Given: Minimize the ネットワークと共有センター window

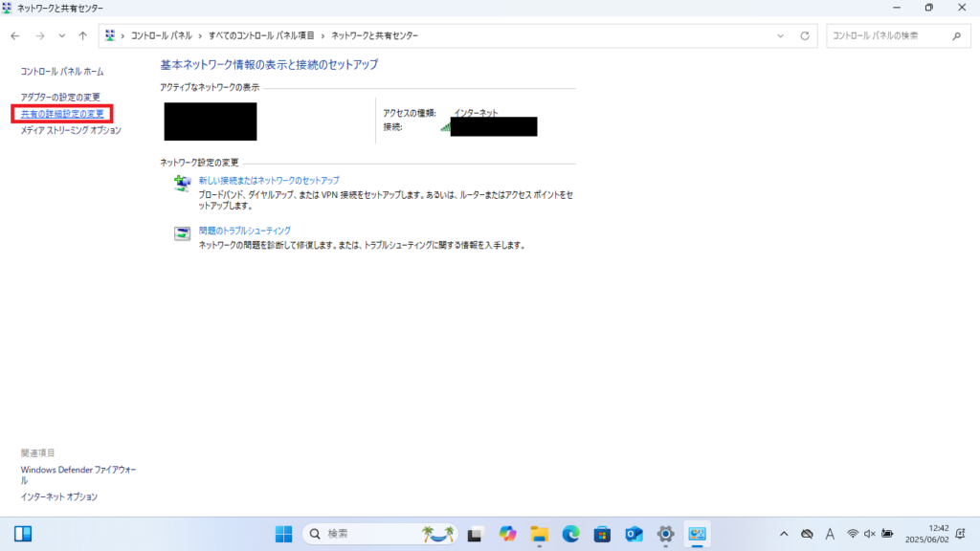Looking at the screenshot, I should [x=897, y=8].
